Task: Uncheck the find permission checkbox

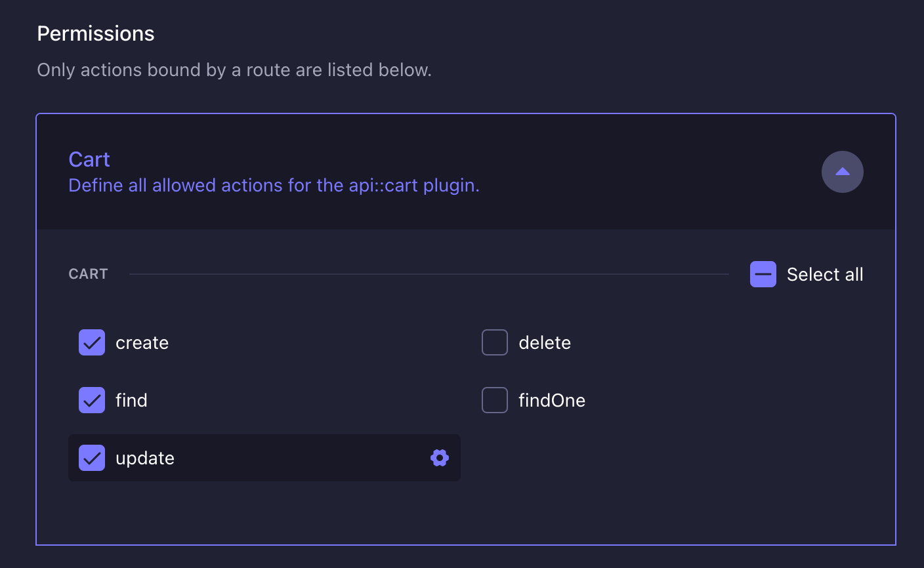Action: click(92, 400)
